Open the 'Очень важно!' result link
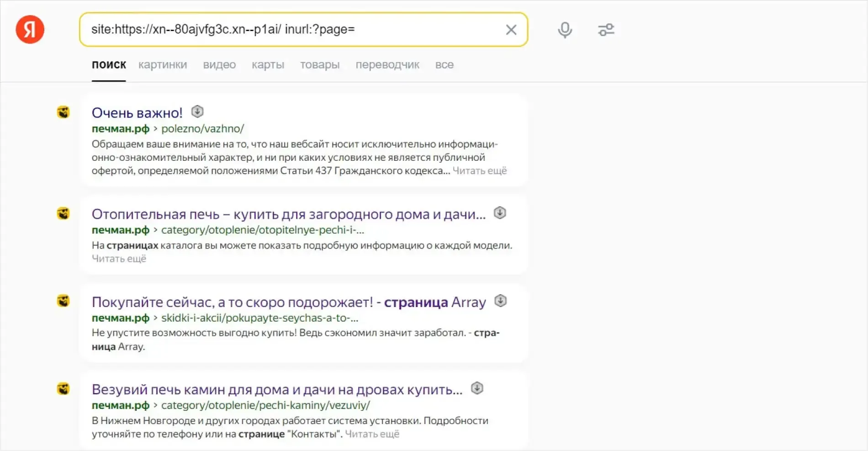The height and width of the screenshot is (451, 868). tap(137, 112)
